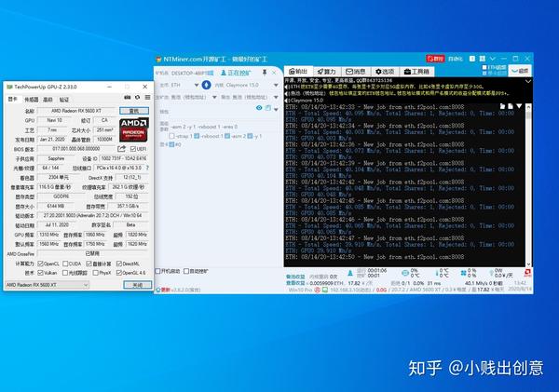
Task: Click the overclock button at NTMiner top right
Action: (520, 71)
